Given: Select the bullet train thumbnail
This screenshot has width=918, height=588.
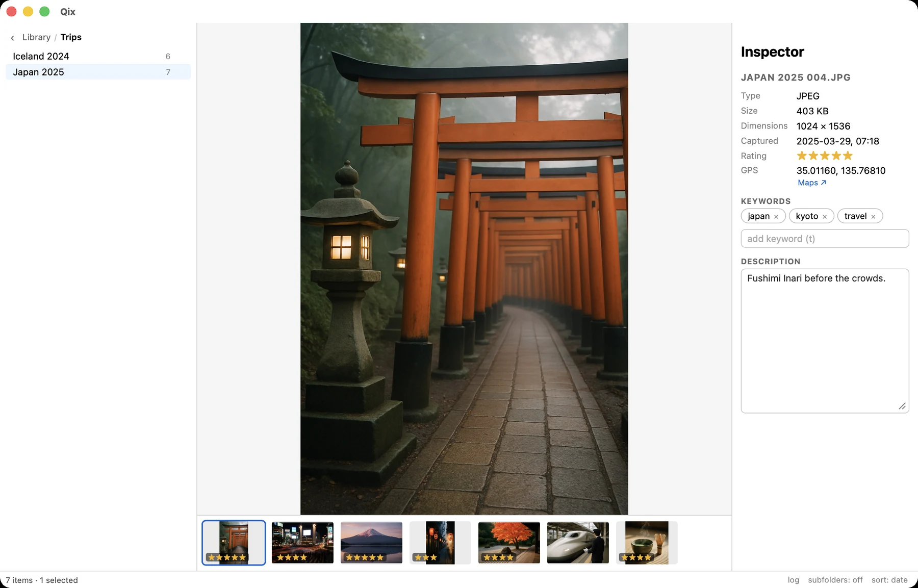Looking at the screenshot, I should click(578, 543).
